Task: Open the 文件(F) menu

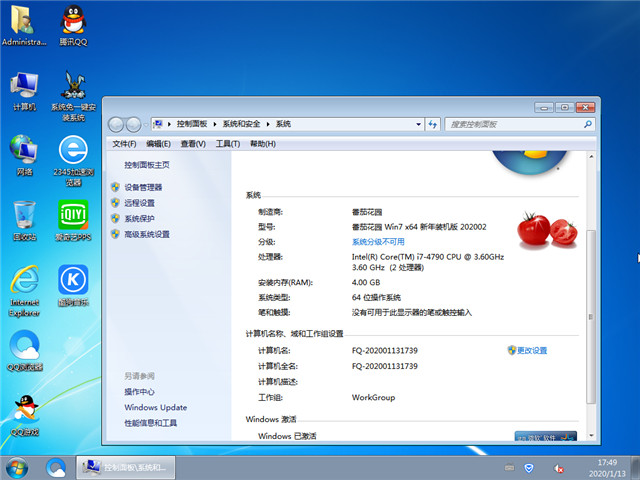Action: 124,144
